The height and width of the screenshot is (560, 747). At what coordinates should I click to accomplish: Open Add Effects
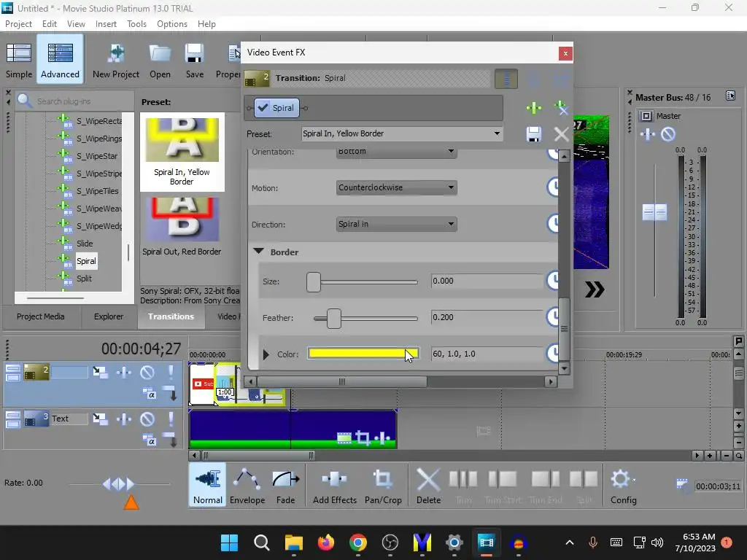coord(334,486)
